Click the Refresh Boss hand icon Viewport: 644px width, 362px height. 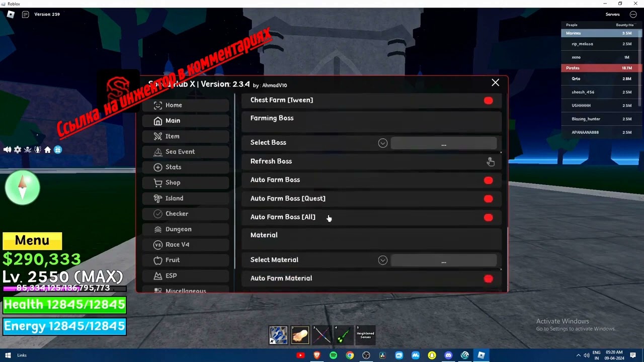coord(491,161)
